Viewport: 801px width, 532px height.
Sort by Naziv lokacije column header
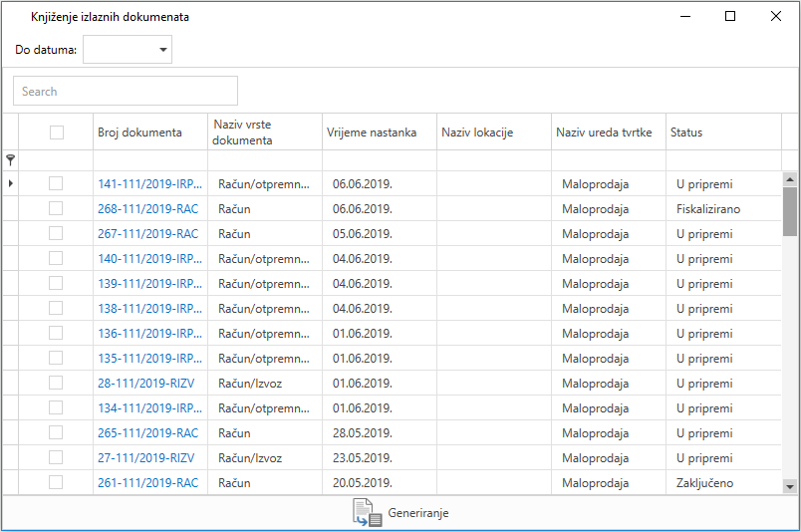click(x=493, y=133)
